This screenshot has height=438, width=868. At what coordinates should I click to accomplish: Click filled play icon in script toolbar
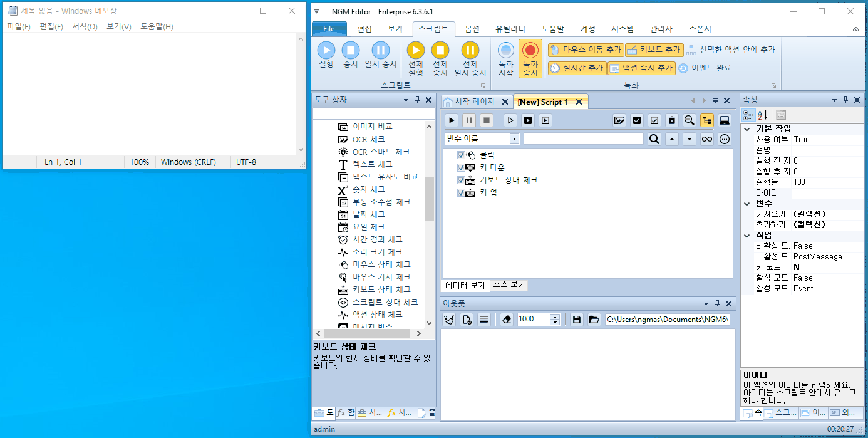(x=452, y=120)
